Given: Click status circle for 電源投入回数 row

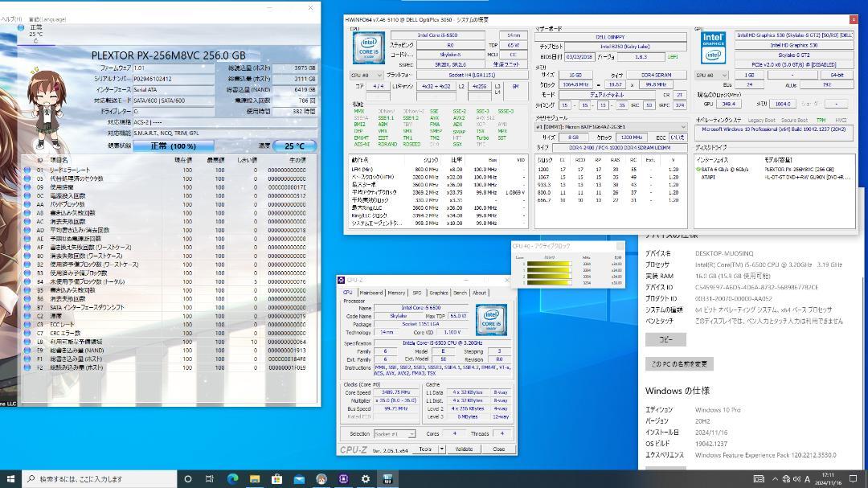Looking at the screenshot, I should point(27,195).
